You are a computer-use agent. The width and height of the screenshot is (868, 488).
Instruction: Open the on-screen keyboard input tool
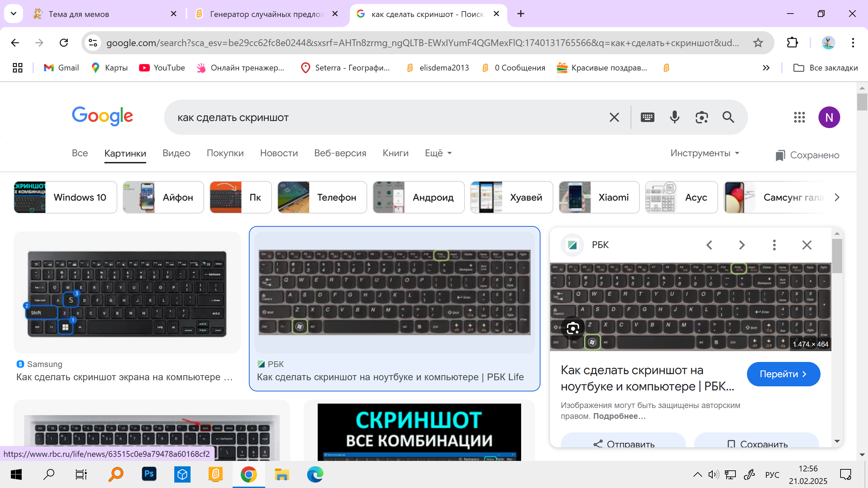coord(647,117)
